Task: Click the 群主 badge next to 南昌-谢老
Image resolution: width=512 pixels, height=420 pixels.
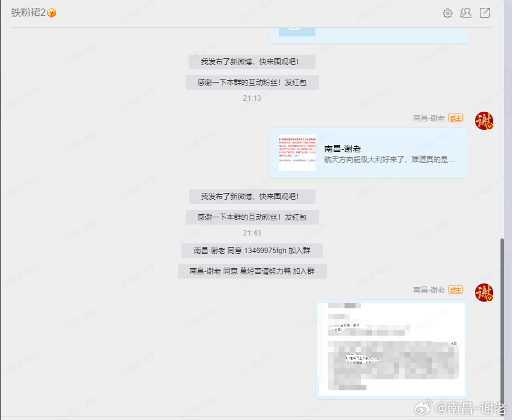Action: point(456,118)
